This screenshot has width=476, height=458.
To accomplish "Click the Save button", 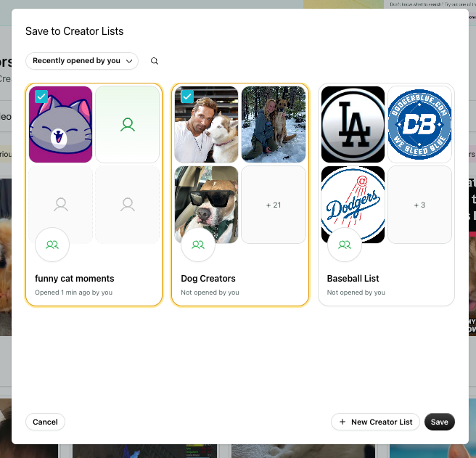I will tap(439, 422).
